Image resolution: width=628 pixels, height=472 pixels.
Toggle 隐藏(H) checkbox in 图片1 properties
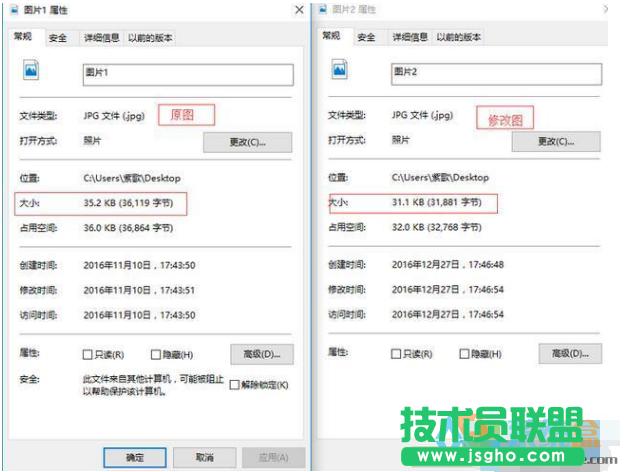[x=156, y=355]
